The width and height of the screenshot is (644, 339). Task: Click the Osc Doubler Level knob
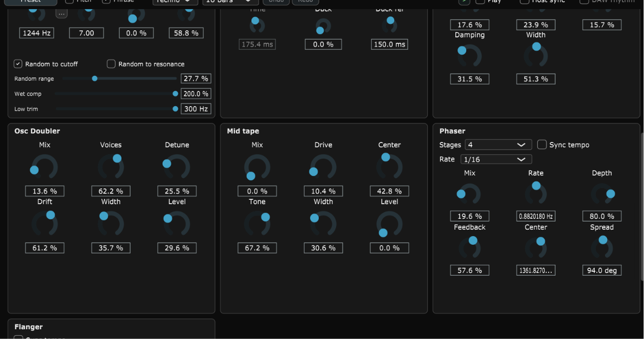pos(177,223)
